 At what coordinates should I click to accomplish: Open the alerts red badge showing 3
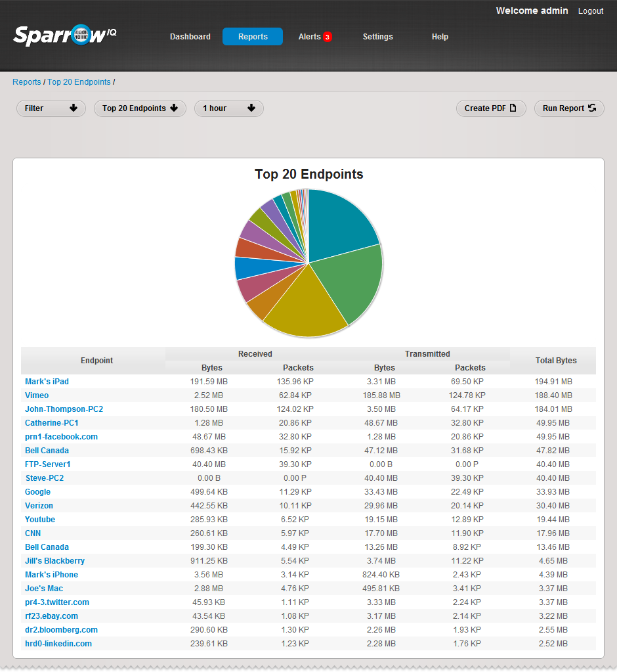328,37
